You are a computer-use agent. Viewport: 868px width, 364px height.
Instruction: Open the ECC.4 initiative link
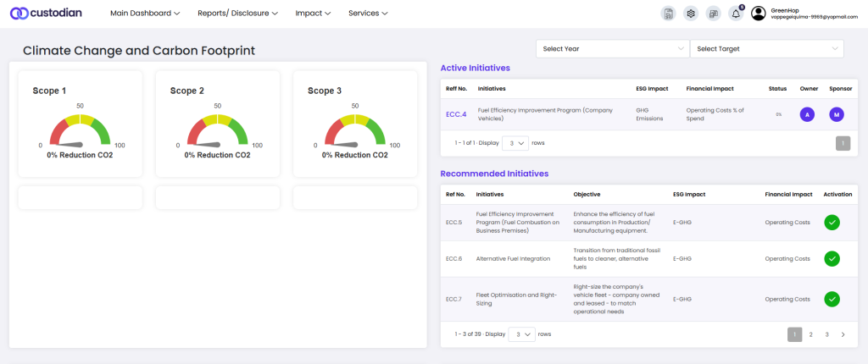point(456,114)
